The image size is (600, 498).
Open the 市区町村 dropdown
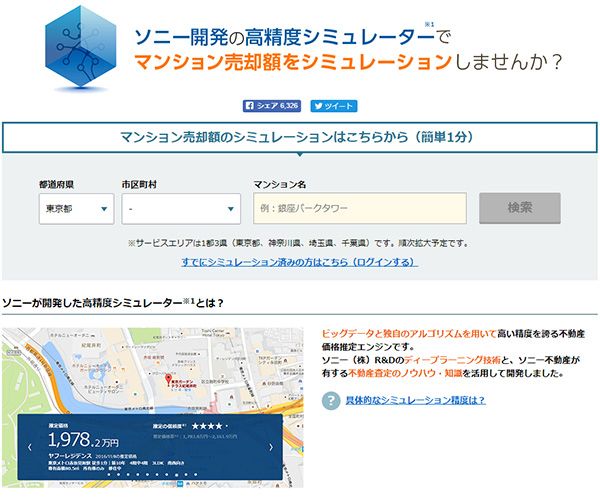coord(181,209)
